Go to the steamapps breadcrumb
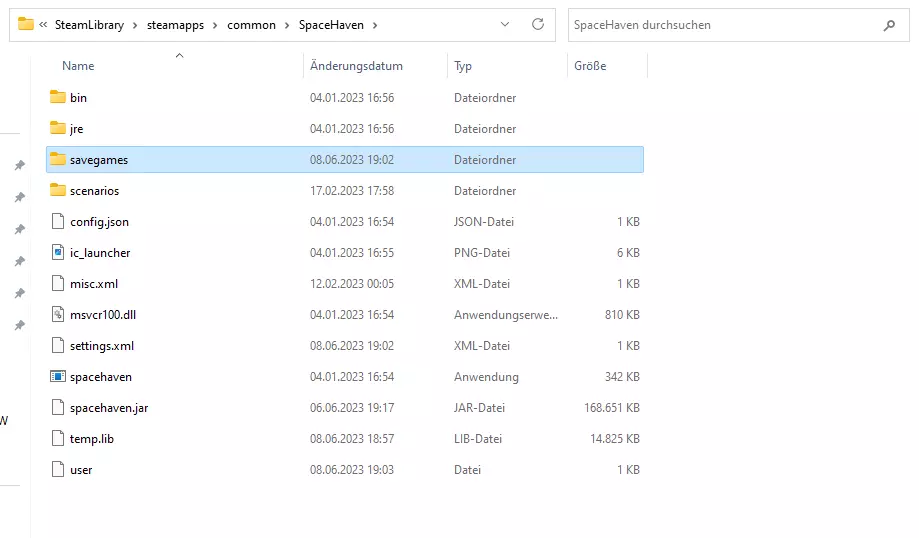The width and height of the screenshot is (919, 538). click(x=175, y=25)
